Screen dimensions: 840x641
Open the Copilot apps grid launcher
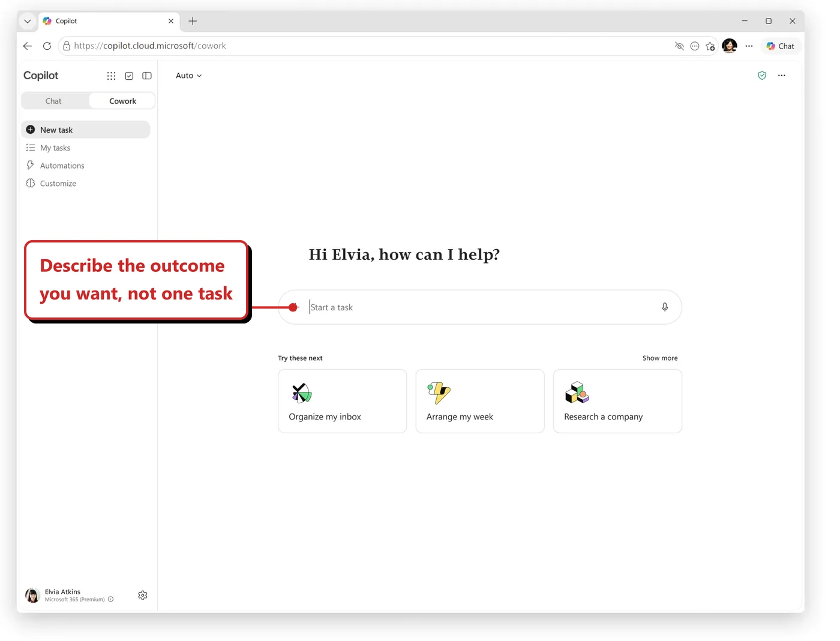pyautogui.click(x=111, y=76)
